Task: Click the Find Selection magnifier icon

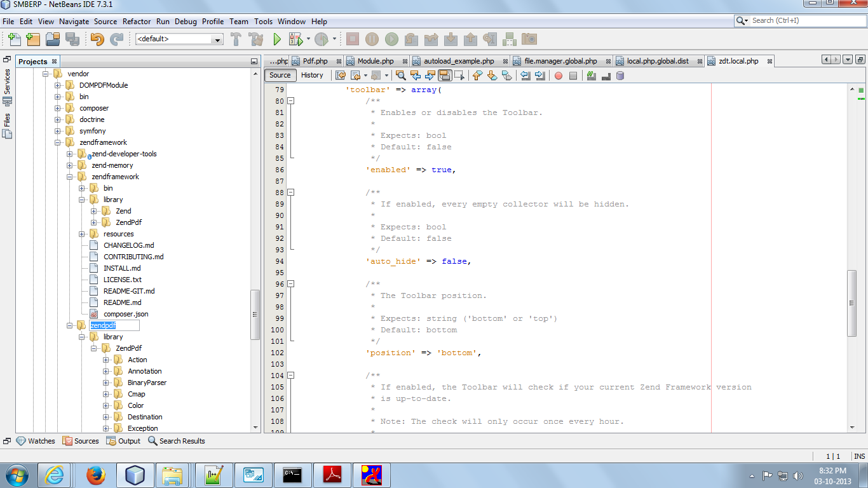Action: coord(400,76)
